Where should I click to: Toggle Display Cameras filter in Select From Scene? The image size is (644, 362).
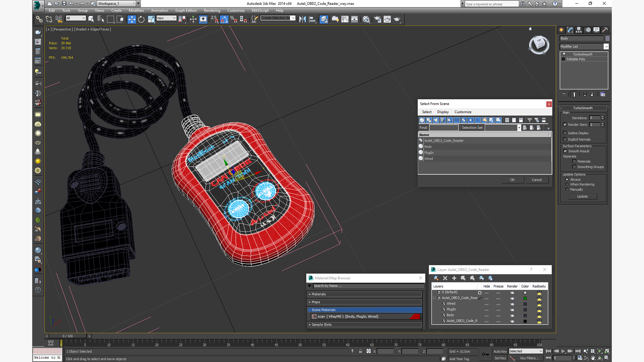[443, 120]
